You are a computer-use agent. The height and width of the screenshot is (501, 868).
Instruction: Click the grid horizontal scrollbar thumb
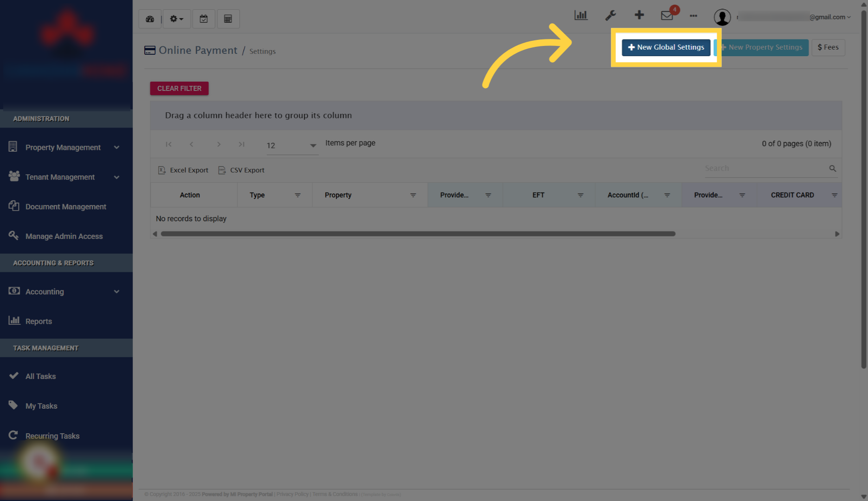418,234
